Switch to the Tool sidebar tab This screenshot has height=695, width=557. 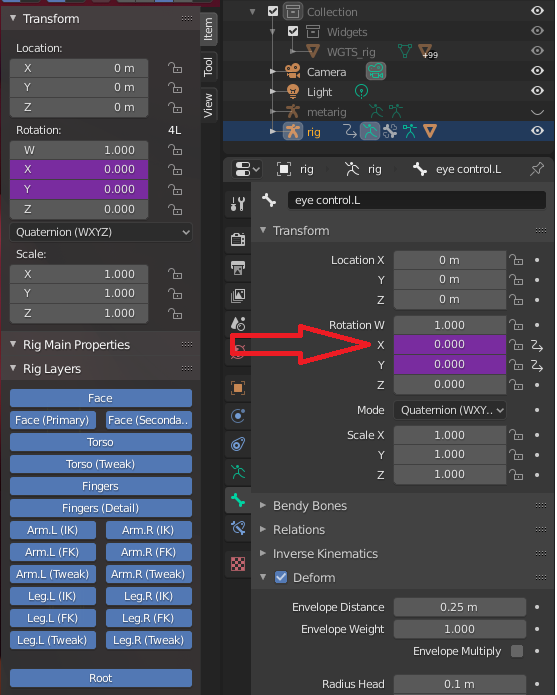(x=208, y=66)
